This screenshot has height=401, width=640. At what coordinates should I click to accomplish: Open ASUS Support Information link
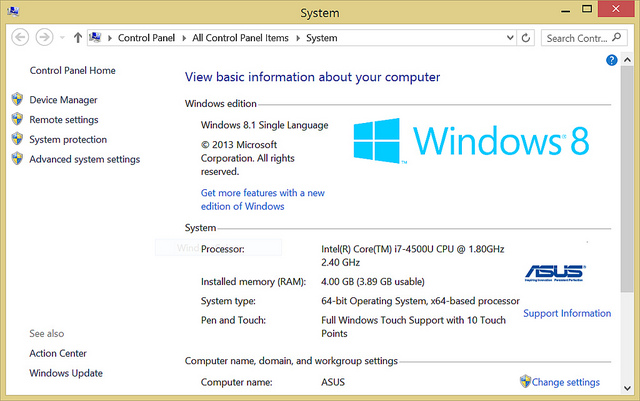567,313
